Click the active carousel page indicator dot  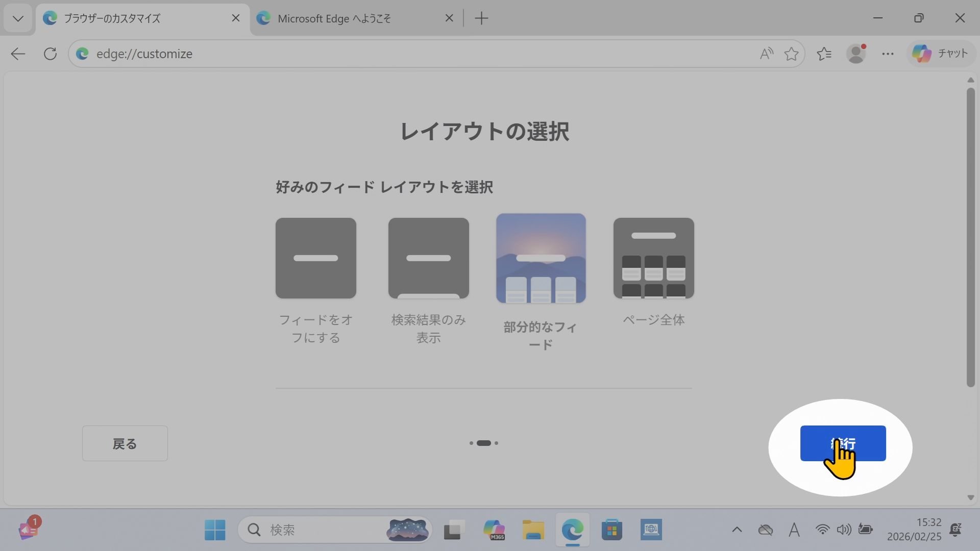click(484, 443)
